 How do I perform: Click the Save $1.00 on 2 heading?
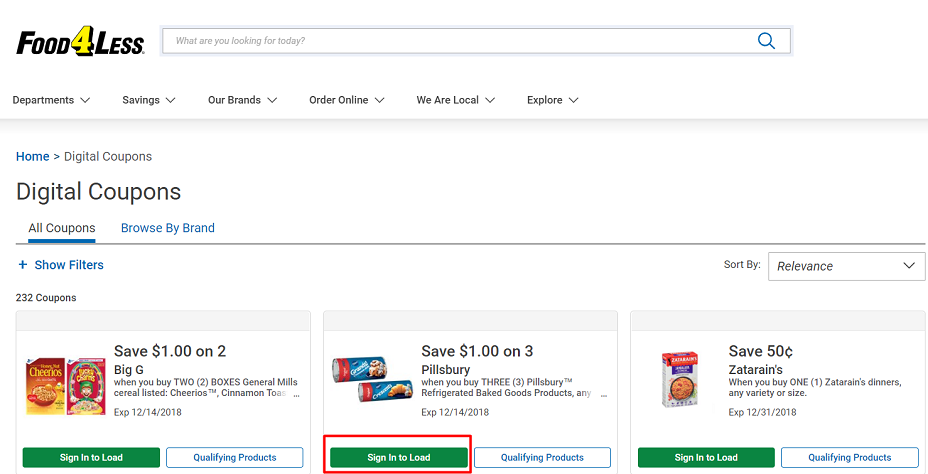point(170,351)
